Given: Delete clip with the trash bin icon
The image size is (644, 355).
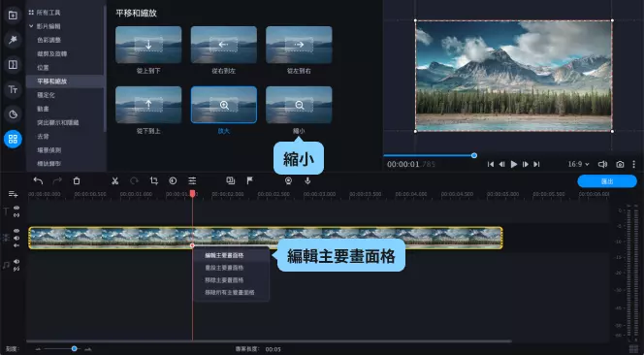Looking at the screenshot, I should (77, 180).
